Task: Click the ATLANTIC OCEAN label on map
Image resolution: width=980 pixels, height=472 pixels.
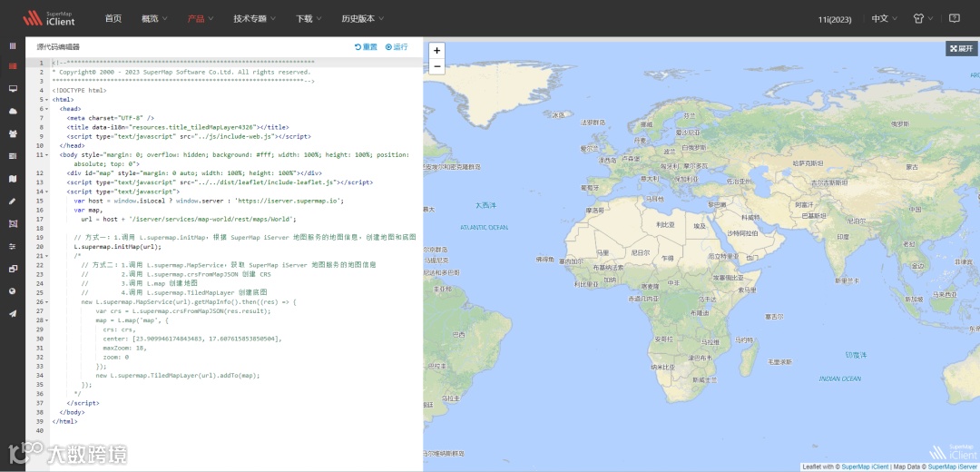Action: coord(485,228)
